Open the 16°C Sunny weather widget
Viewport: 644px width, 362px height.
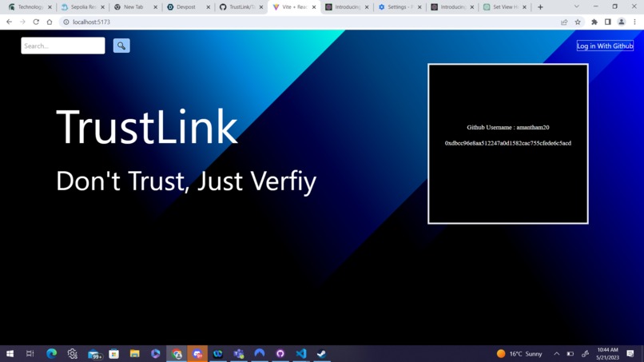pyautogui.click(x=519, y=353)
